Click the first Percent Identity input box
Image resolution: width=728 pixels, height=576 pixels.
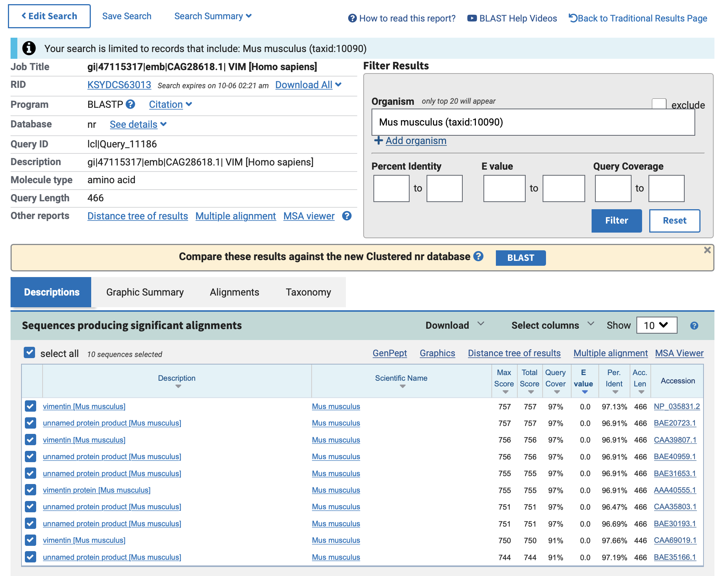[391, 188]
